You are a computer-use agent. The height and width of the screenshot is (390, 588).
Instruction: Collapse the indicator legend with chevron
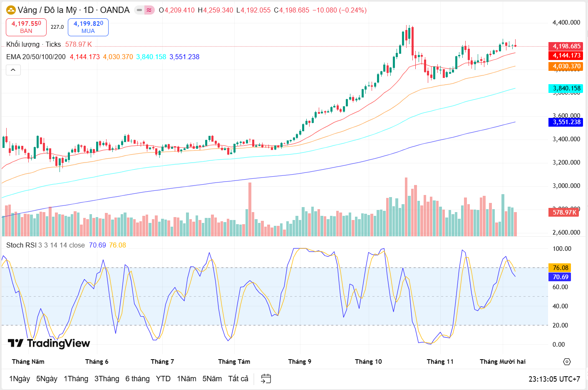coord(13,70)
